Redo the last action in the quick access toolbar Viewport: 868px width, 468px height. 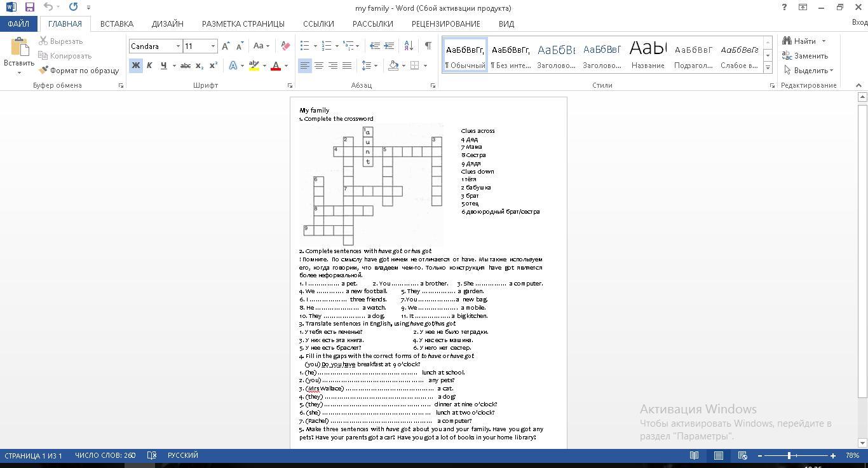click(73, 8)
